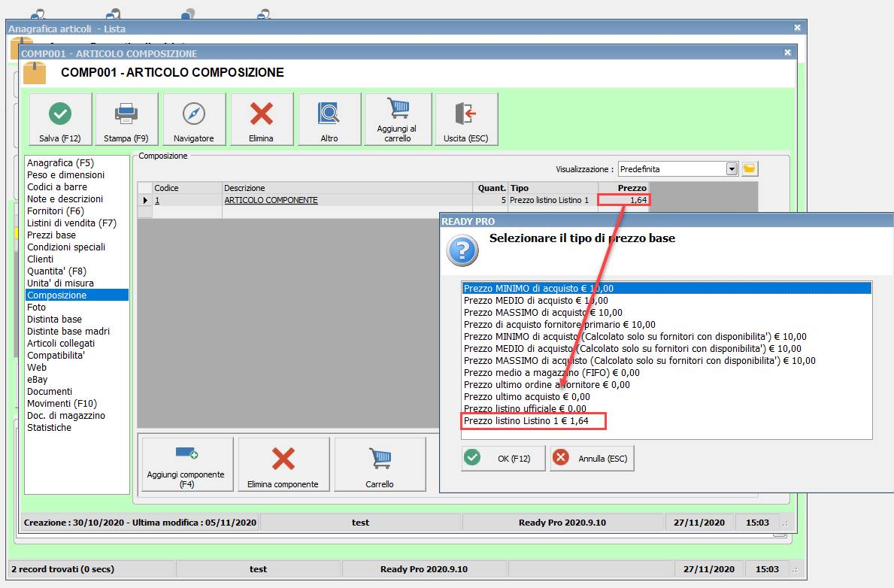894x588 pixels.
Task: Confirm selection with OK (F12)
Action: click(x=503, y=458)
